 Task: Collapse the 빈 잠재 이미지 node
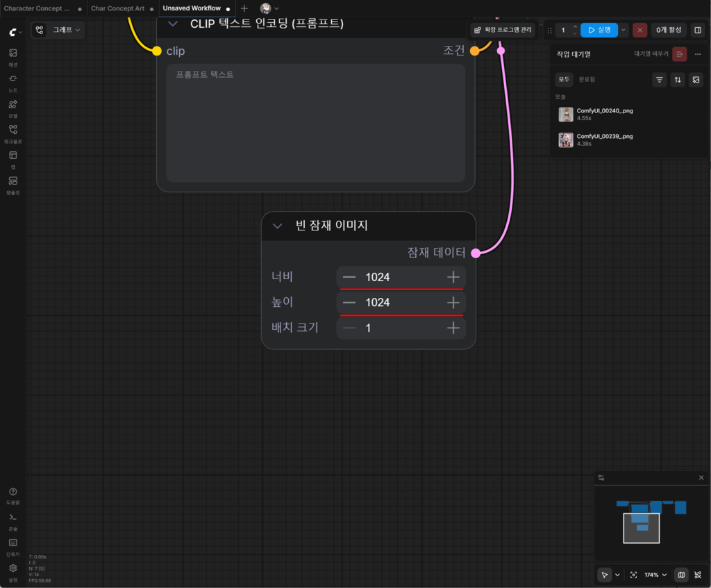(277, 226)
